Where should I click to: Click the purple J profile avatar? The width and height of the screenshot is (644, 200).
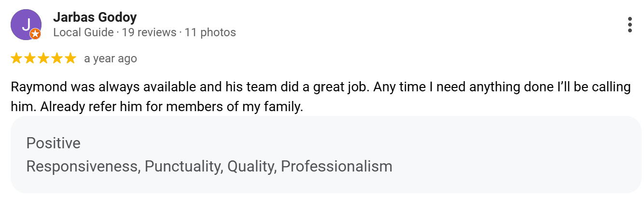[x=26, y=25]
